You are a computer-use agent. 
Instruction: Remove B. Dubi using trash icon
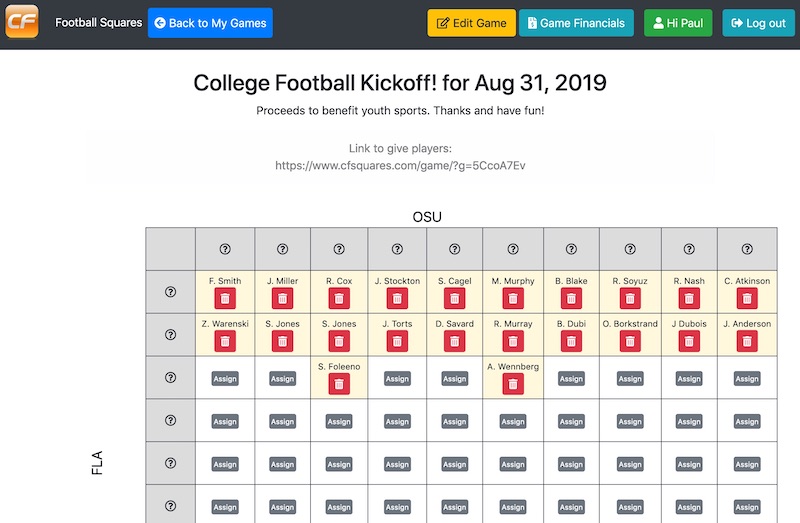[x=571, y=341]
